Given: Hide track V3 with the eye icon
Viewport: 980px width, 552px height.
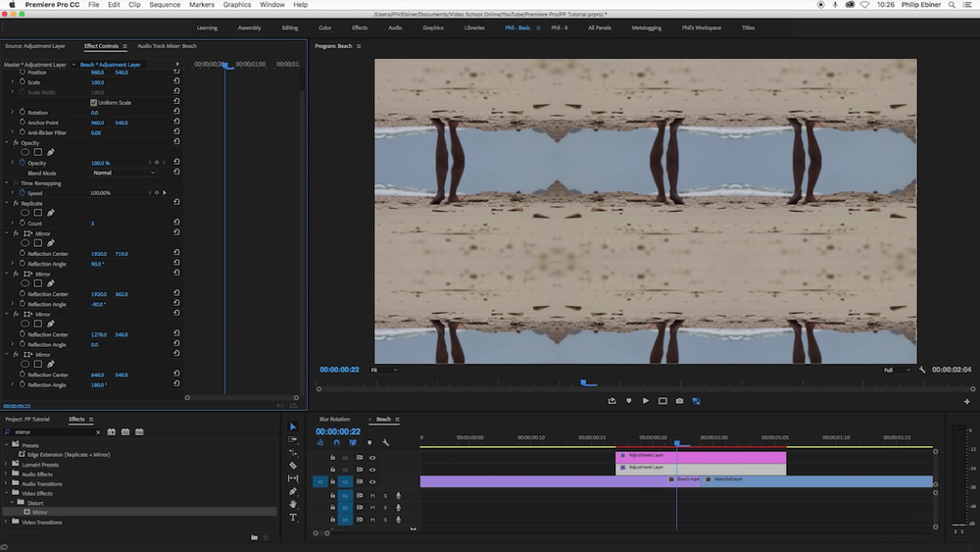Looking at the screenshot, I should [372, 457].
